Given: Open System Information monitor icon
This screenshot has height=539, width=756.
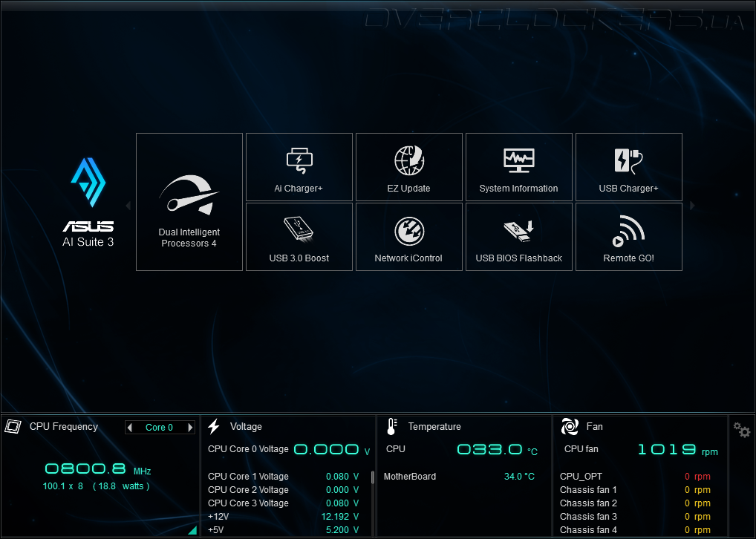Looking at the screenshot, I should [519, 160].
